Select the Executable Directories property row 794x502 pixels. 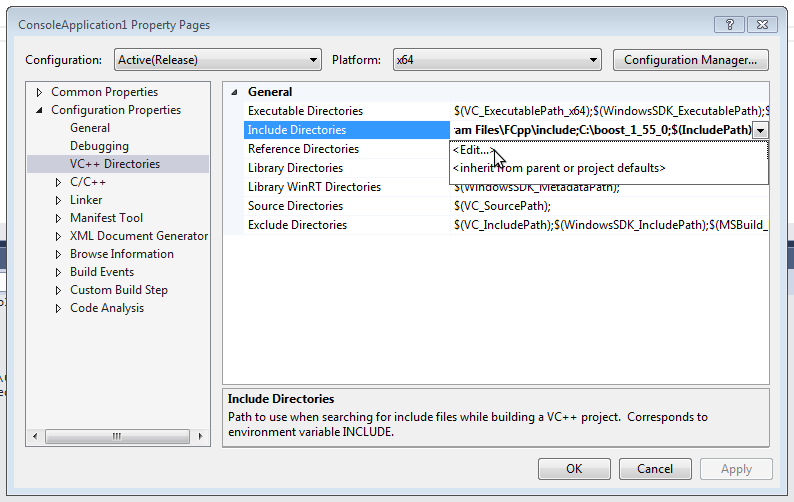pos(305,111)
